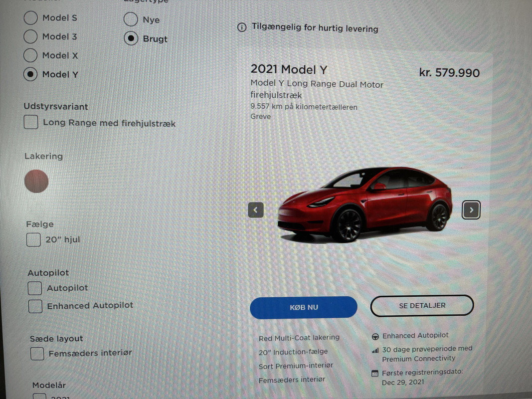The height and width of the screenshot is (399, 532).
Task: Click the blue KØB NU button
Action: tap(303, 307)
